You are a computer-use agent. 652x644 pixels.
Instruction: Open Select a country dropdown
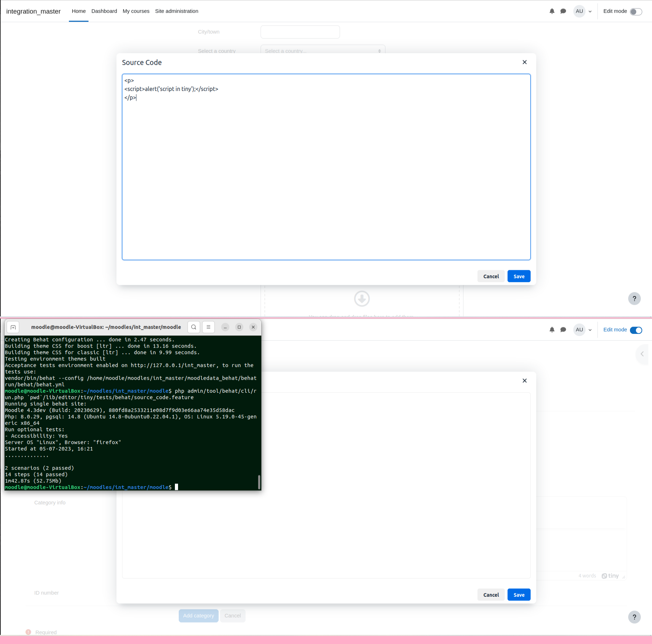[x=323, y=50]
